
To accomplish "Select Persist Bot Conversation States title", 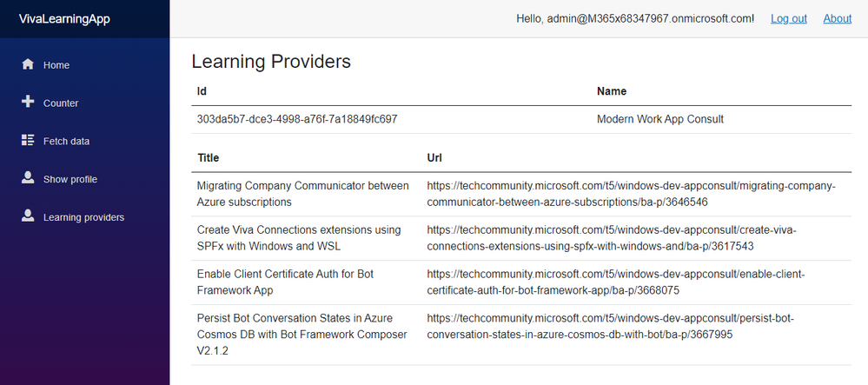I will click(x=302, y=335).
